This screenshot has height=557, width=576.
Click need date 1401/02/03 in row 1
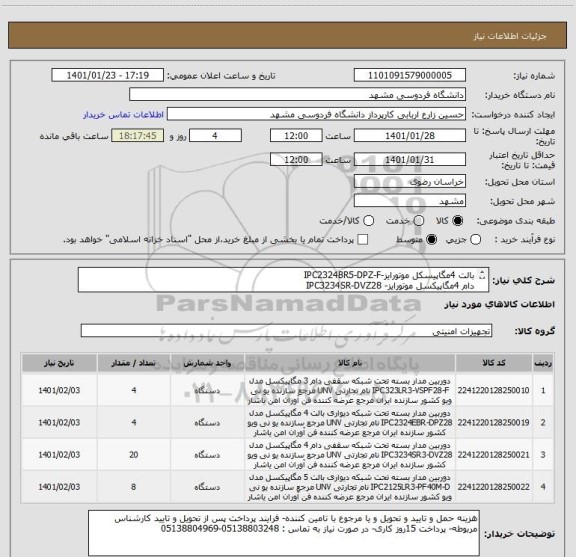(59, 391)
